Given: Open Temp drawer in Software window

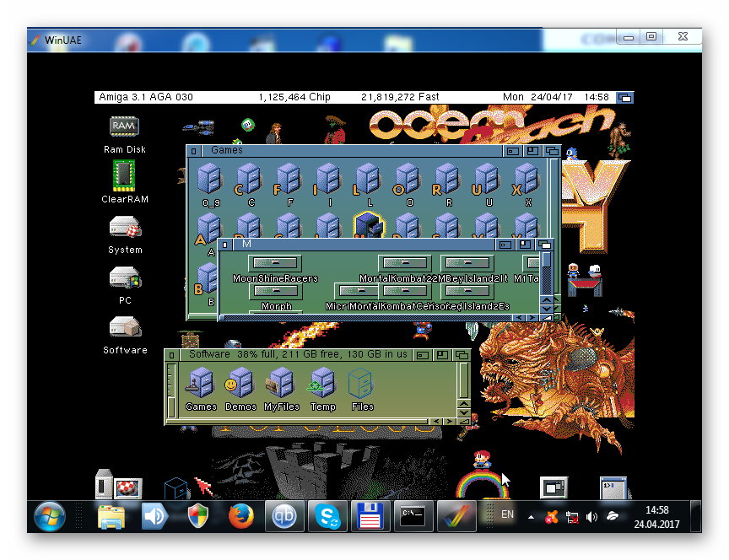Looking at the screenshot, I should point(322,384).
